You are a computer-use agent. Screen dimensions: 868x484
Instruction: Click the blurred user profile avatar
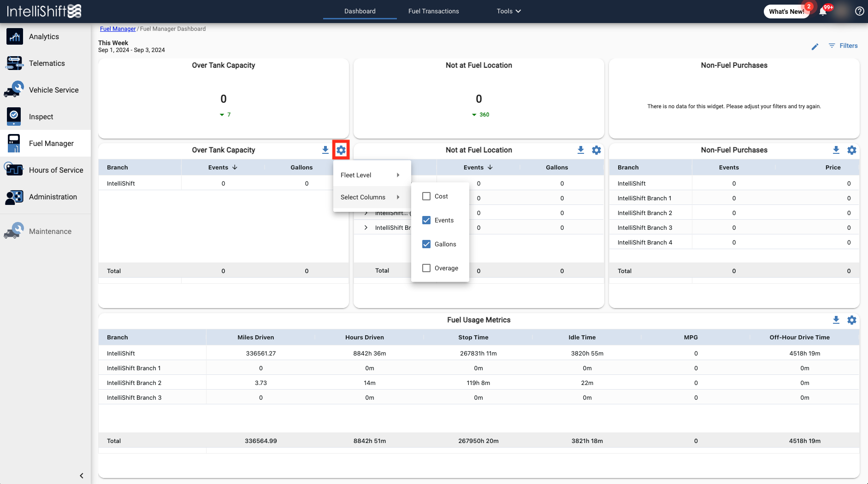coord(842,12)
